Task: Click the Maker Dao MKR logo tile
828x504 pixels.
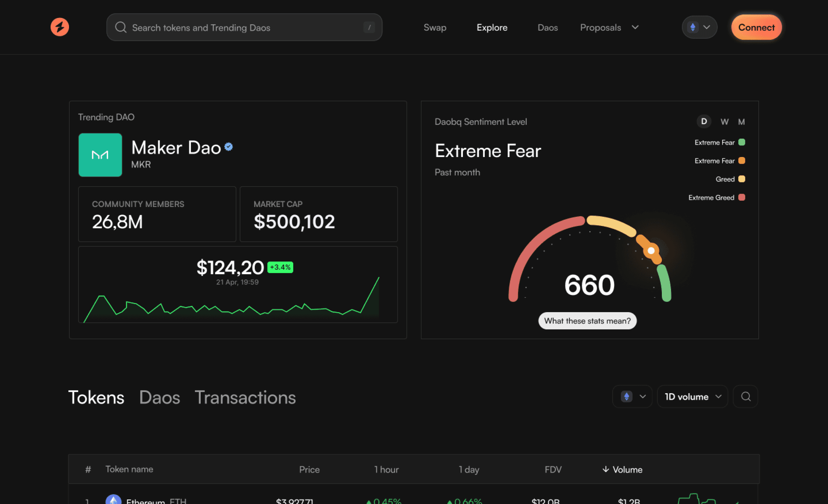Action: [100, 155]
